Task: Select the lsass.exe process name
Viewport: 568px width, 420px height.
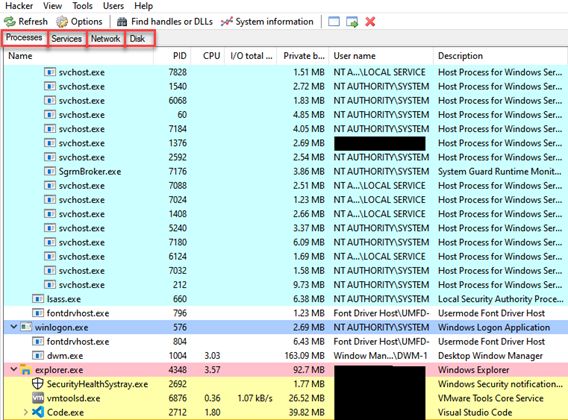Action: [x=64, y=299]
